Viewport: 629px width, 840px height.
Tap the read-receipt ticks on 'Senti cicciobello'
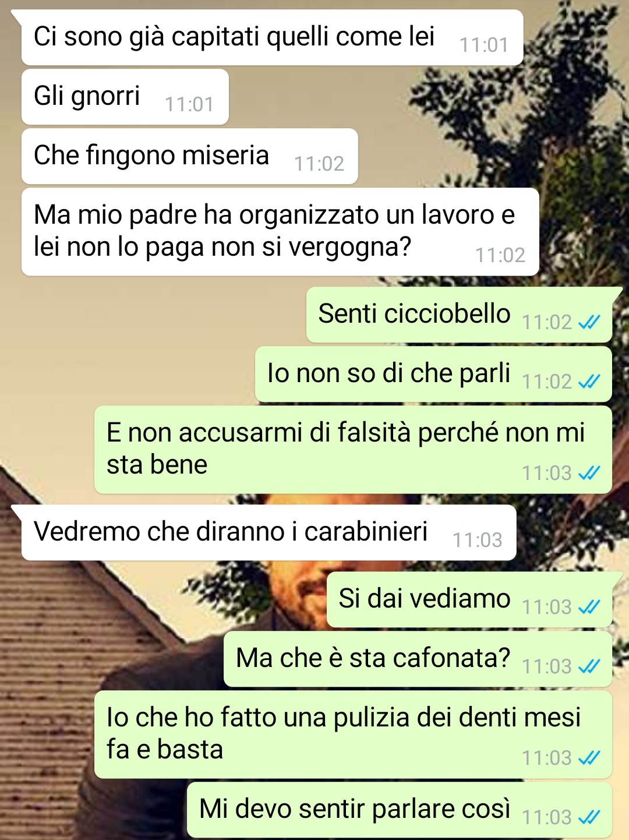click(x=589, y=322)
